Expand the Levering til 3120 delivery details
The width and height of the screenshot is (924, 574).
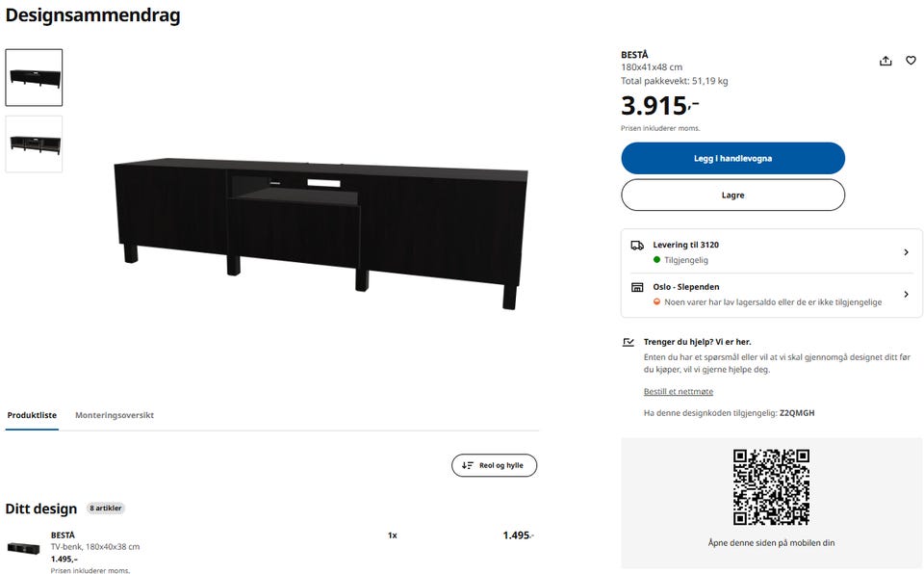click(x=771, y=252)
